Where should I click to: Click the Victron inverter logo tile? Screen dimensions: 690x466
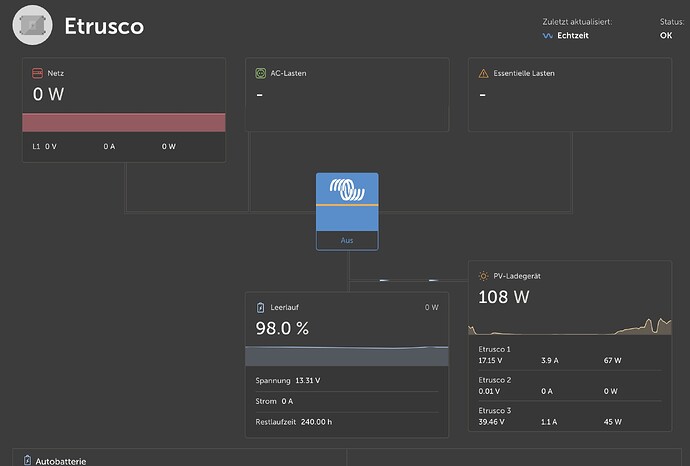click(x=347, y=202)
